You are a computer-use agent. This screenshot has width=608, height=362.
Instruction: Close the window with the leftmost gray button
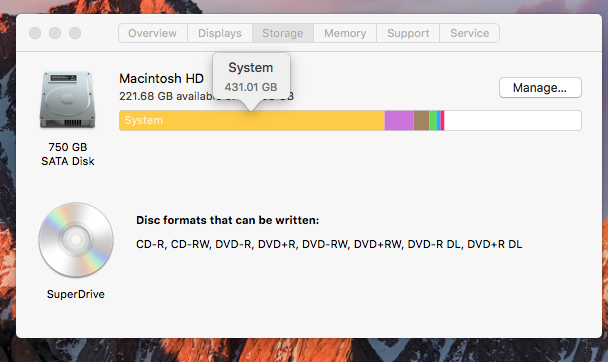coord(35,33)
